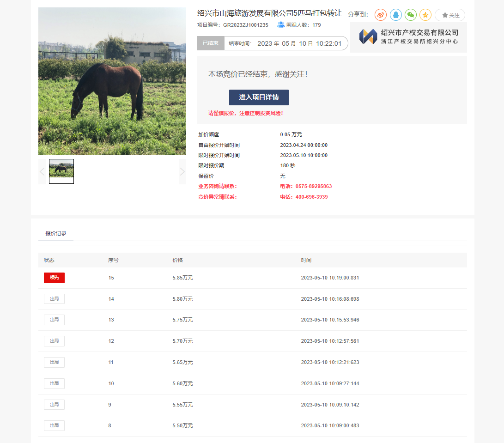Click timestamp 2023-05-10 10:16:08:698
504x443 pixels.
click(x=330, y=299)
